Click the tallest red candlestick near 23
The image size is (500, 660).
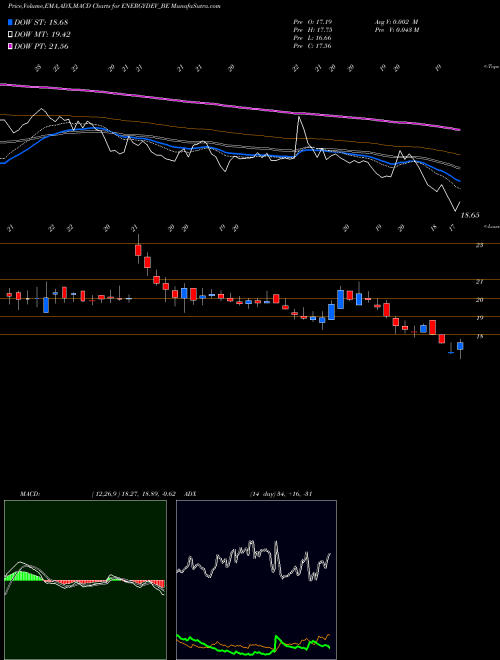coord(138,250)
